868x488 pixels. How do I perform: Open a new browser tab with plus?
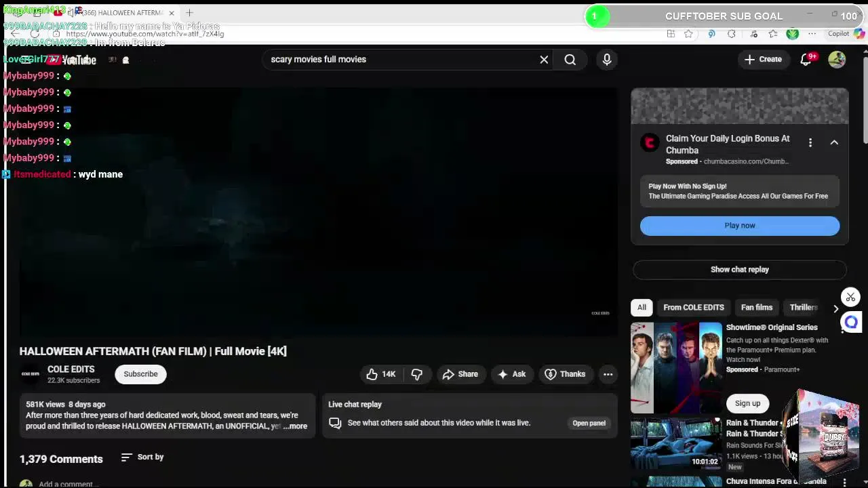pyautogui.click(x=189, y=13)
